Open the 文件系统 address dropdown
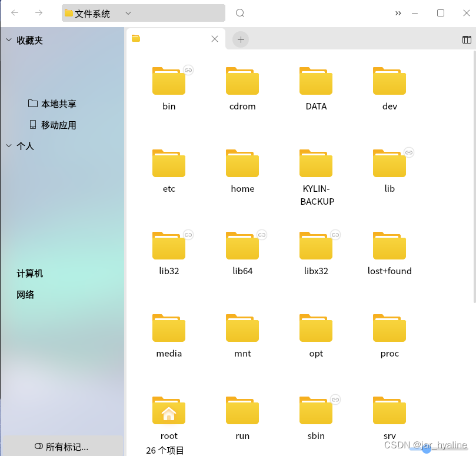The width and height of the screenshot is (476, 456). point(128,12)
